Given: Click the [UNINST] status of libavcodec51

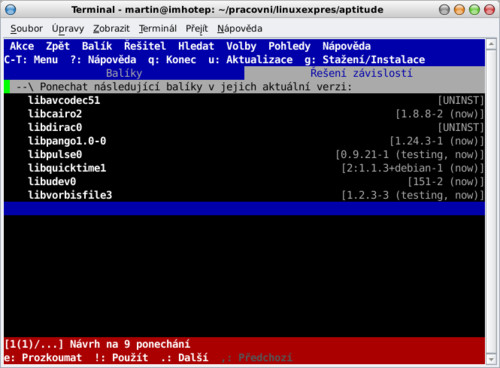Looking at the screenshot, I should coord(460,100).
